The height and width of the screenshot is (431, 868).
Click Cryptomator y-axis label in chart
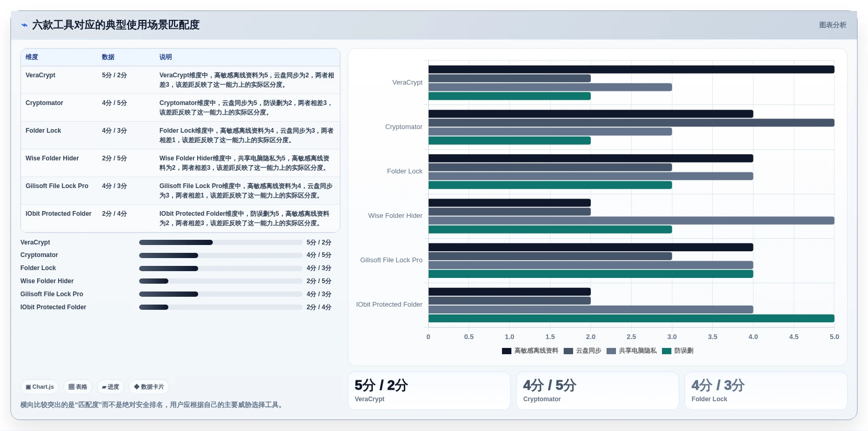404,127
